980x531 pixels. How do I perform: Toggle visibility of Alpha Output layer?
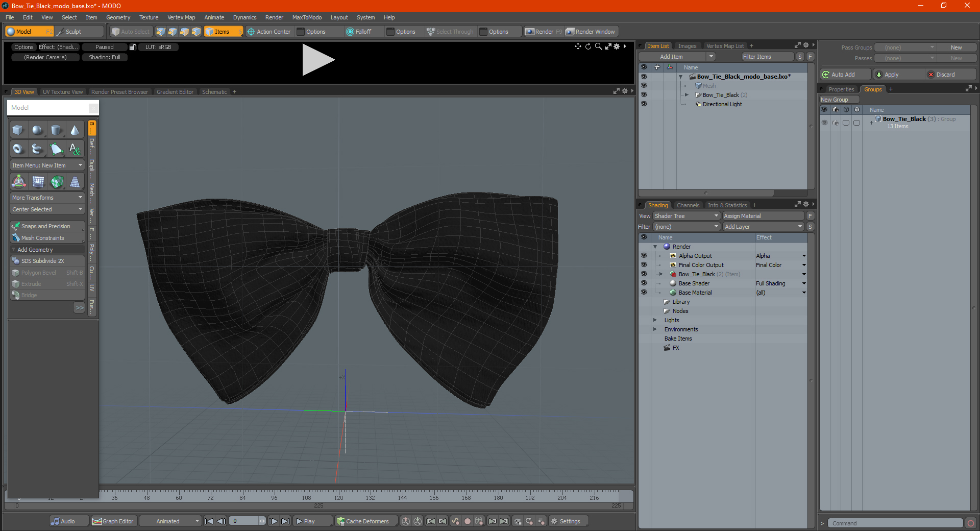click(x=644, y=256)
